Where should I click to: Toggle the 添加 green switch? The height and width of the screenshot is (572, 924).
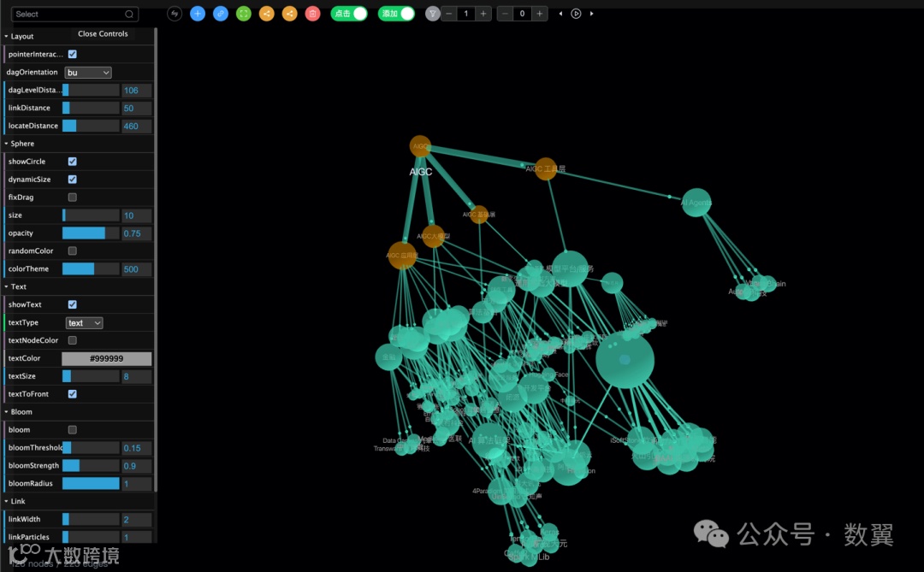pyautogui.click(x=396, y=14)
